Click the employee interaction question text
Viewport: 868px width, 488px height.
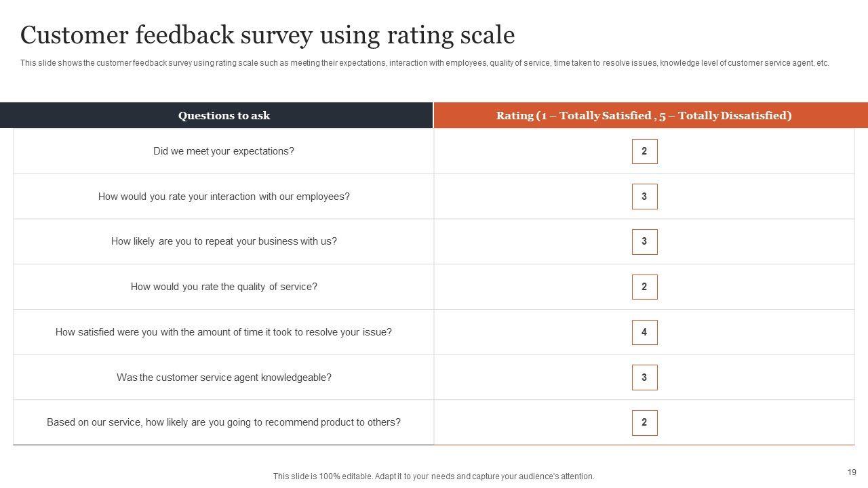point(224,197)
